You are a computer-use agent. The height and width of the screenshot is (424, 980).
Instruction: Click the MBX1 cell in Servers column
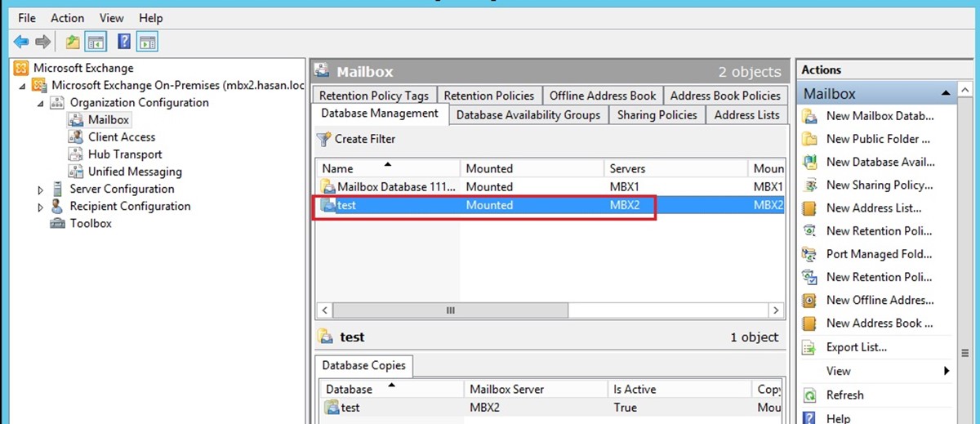pyautogui.click(x=624, y=187)
